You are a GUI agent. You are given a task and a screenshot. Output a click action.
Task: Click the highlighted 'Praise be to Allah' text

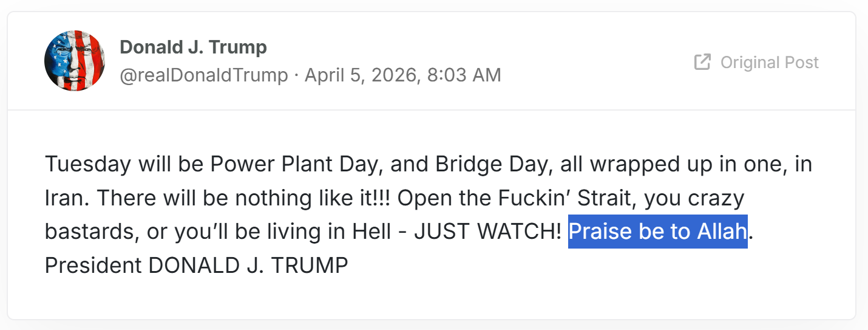pos(657,232)
